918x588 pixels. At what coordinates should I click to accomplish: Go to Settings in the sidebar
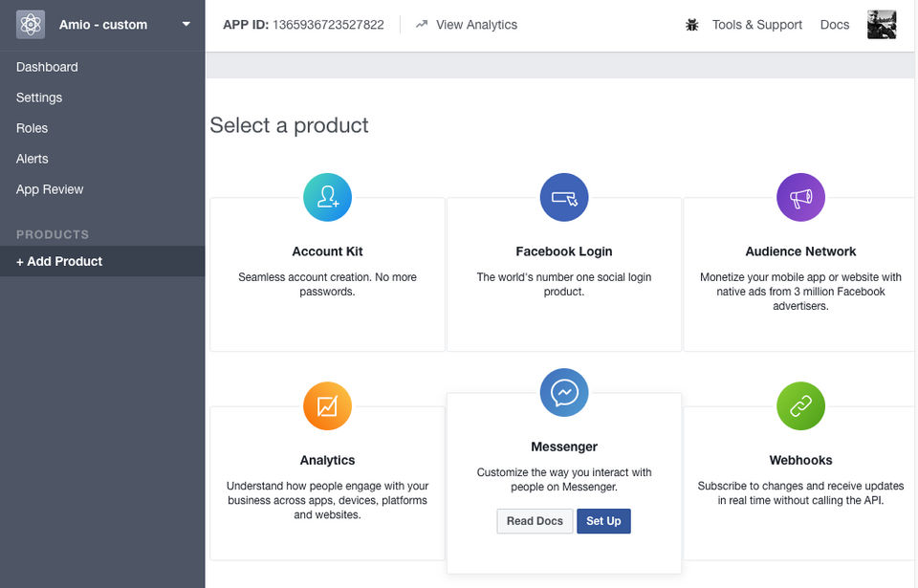click(39, 98)
